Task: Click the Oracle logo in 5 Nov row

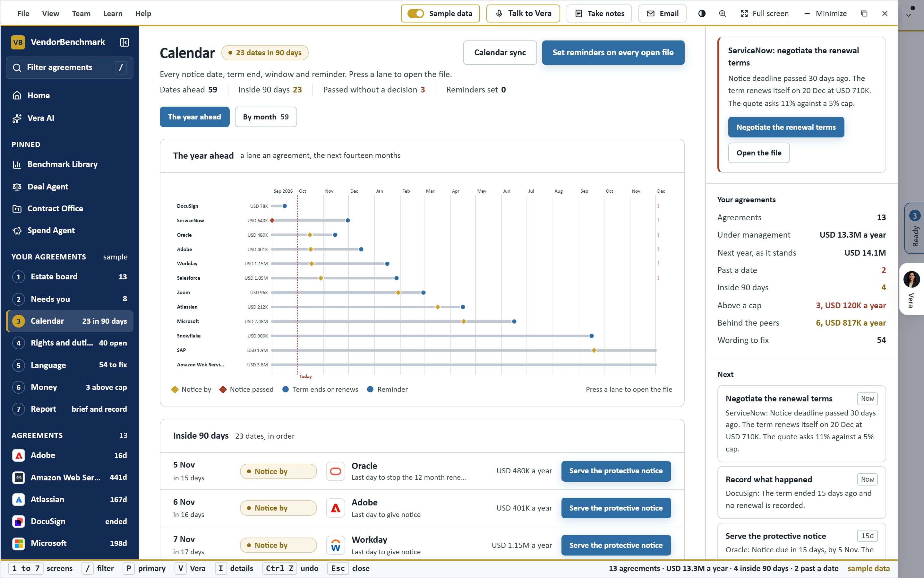Action: pos(335,471)
